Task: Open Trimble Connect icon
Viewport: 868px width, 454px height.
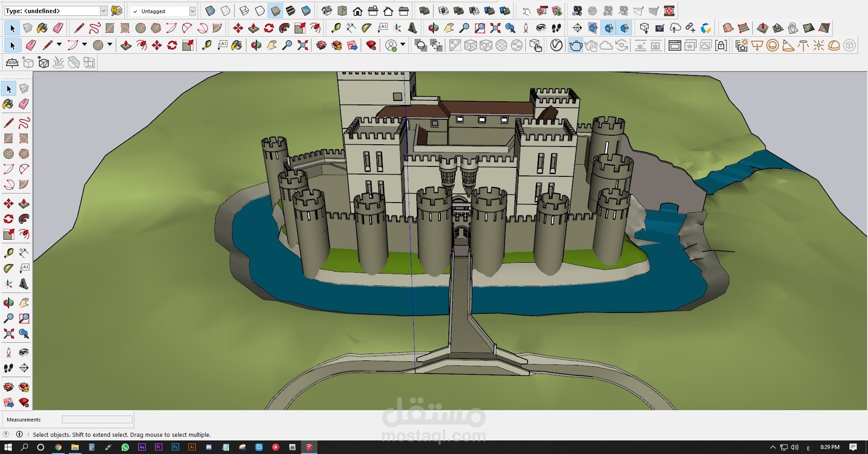Action: click(x=706, y=28)
